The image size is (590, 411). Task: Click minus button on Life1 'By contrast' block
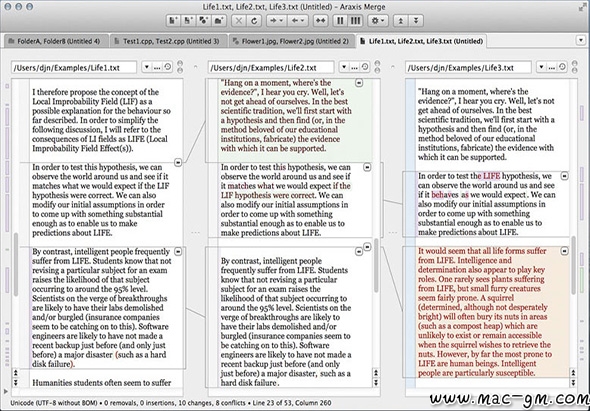tap(178, 251)
